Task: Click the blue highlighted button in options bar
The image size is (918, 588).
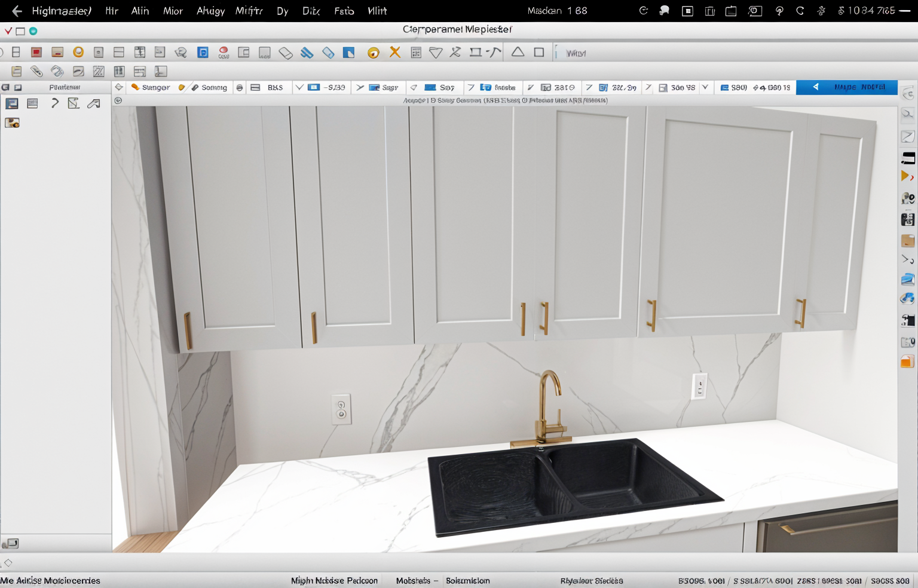Action: [846, 87]
